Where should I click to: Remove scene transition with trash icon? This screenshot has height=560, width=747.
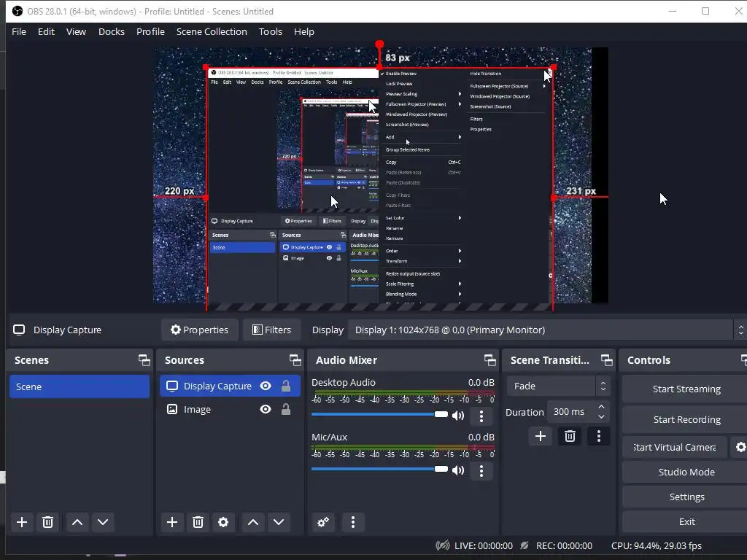pyautogui.click(x=570, y=436)
